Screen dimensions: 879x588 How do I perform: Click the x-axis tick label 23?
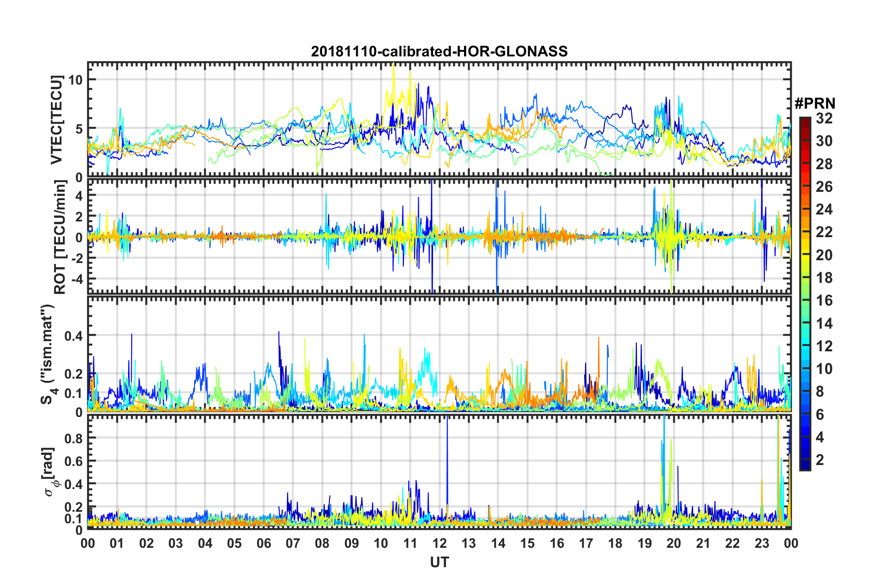[762, 543]
